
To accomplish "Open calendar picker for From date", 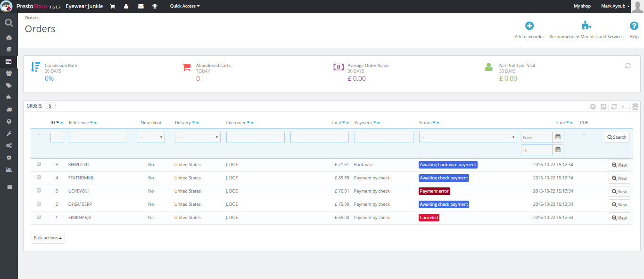I will [558, 137].
